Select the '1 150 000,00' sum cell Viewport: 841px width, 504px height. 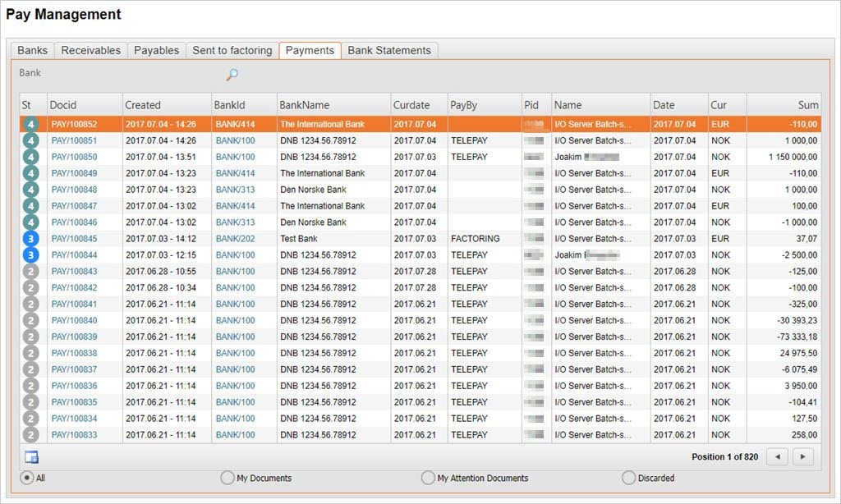[x=784, y=157]
